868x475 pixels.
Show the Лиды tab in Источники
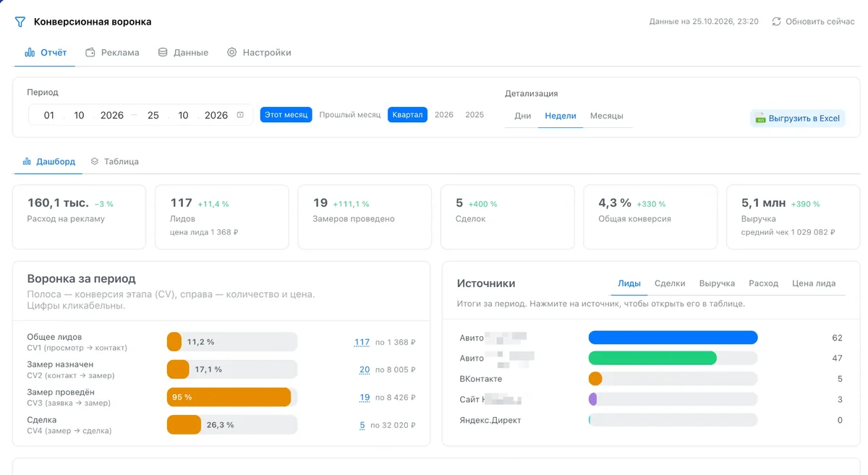tap(629, 283)
